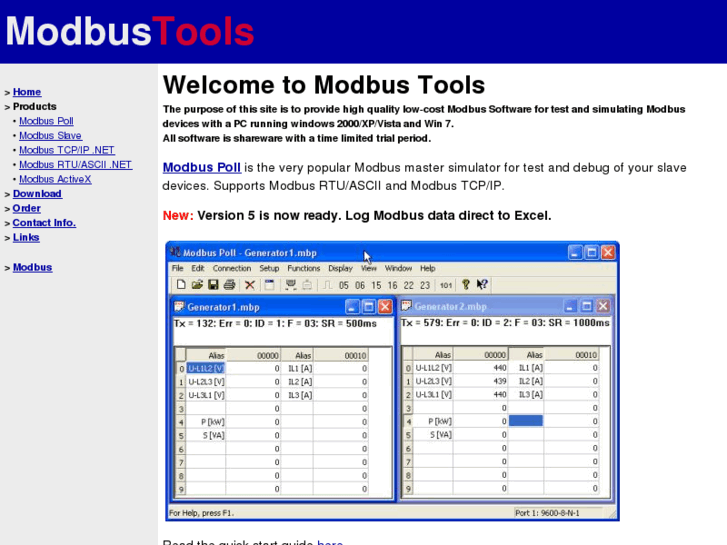Open the Help menu in Modbus Poll

(x=427, y=269)
